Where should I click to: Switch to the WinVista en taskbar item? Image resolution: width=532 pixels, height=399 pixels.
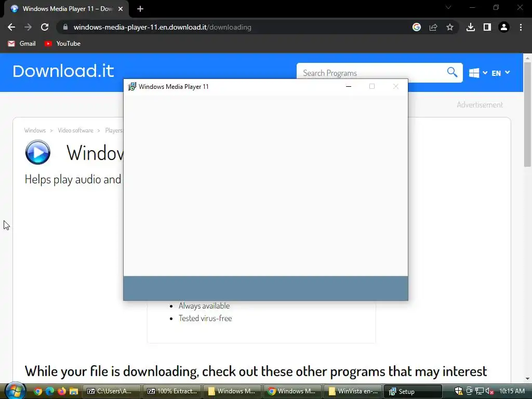(353, 391)
